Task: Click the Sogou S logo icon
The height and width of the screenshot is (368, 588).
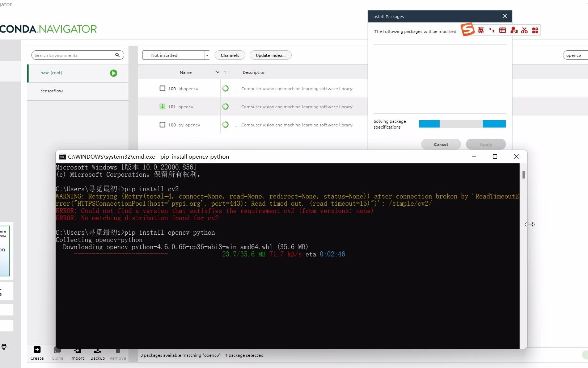Action: pyautogui.click(x=467, y=30)
